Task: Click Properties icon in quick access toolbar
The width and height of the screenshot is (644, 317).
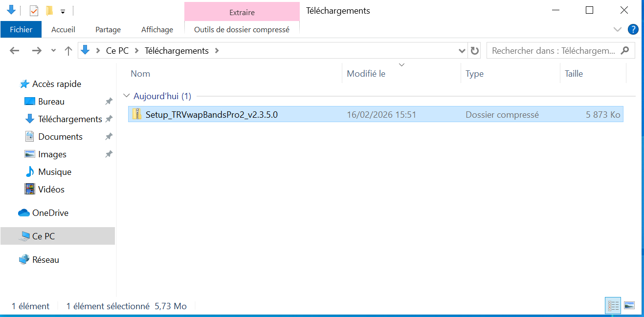Action: [34, 10]
